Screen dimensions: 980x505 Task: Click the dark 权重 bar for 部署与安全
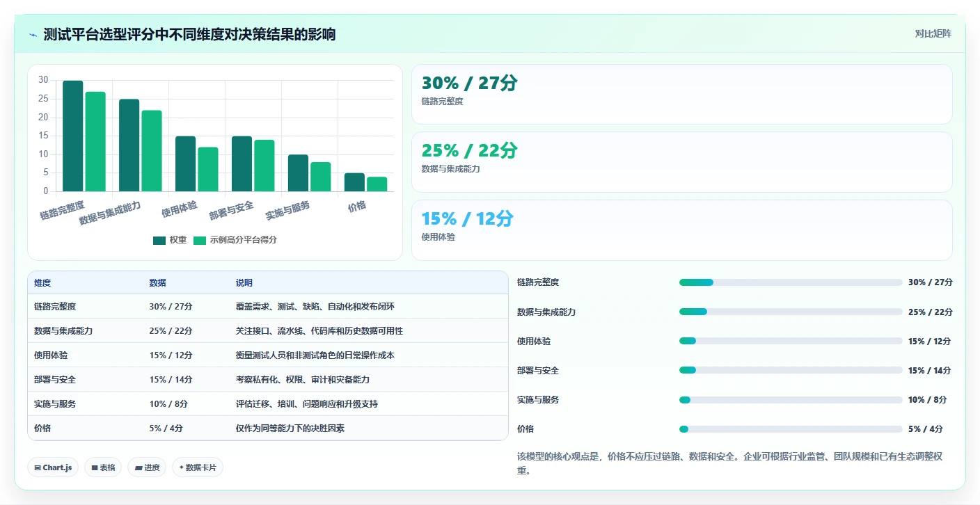click(x=242, y=163)
